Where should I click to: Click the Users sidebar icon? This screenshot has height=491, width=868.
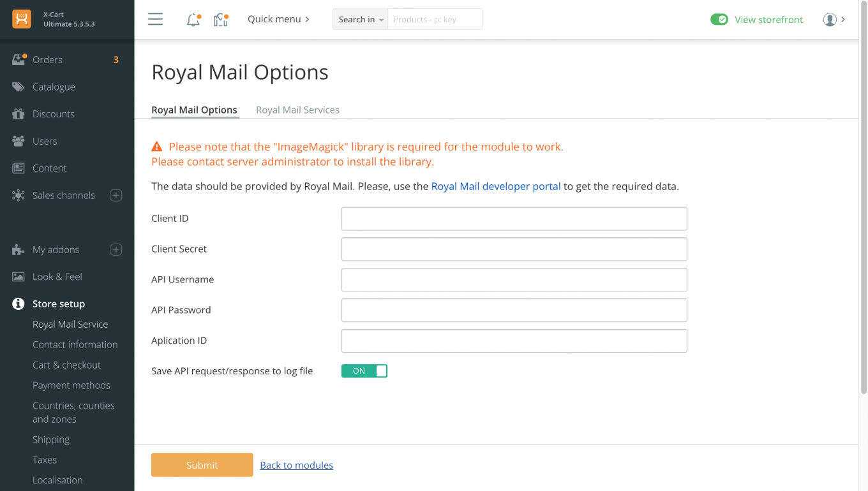coord(19,141)
